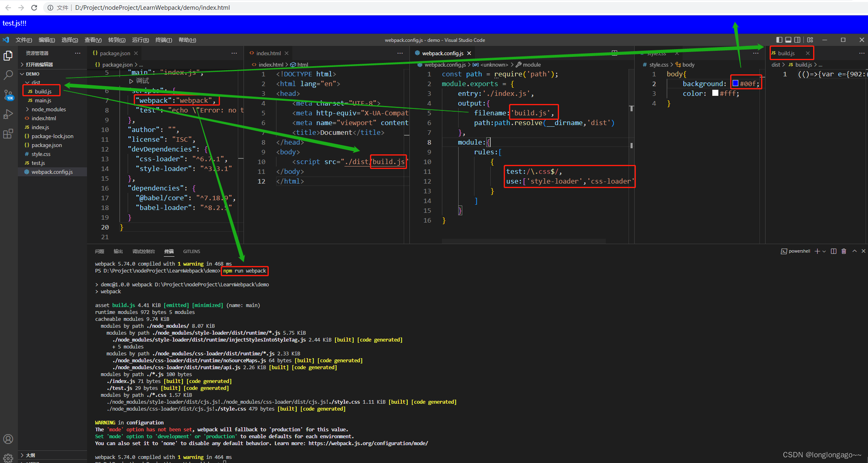868x463 pixels.
Task: Open the 帮助(H) menu
Action: click(x=187, y=40)
